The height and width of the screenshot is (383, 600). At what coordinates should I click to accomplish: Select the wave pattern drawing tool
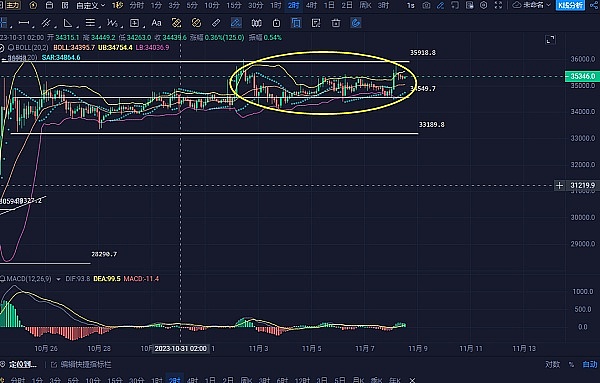(x=112, y=23)
